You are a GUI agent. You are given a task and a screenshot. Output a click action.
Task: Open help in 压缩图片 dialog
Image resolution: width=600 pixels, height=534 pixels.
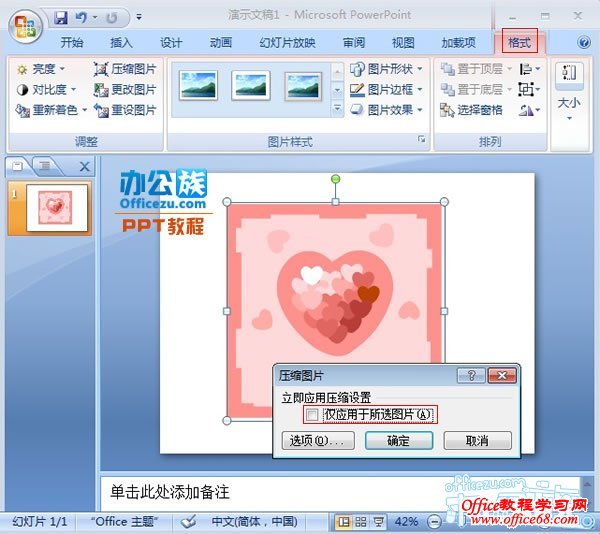[471, 376]
